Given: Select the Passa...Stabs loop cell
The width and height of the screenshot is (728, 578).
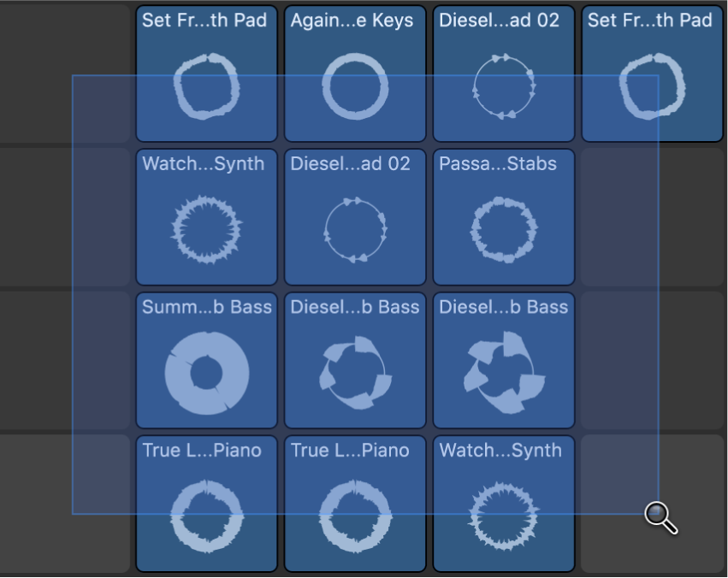Looking at the screenshot, I should tap(503, 216).
